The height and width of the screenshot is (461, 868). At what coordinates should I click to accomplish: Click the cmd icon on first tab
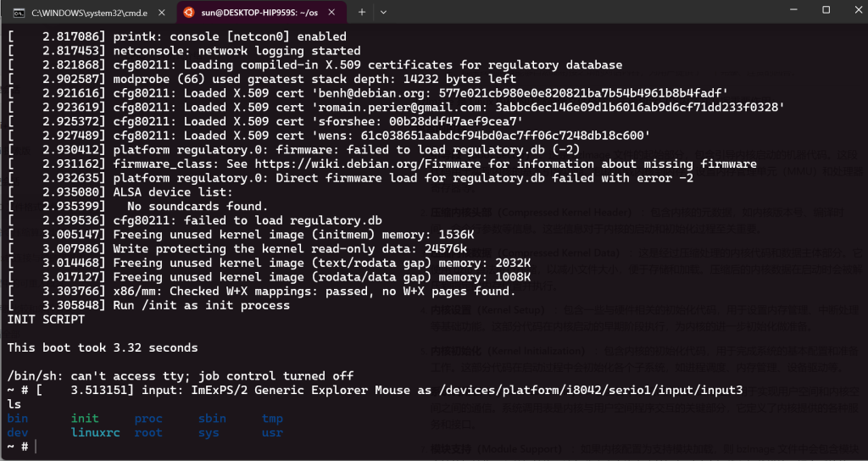click(x=18, y=13)
